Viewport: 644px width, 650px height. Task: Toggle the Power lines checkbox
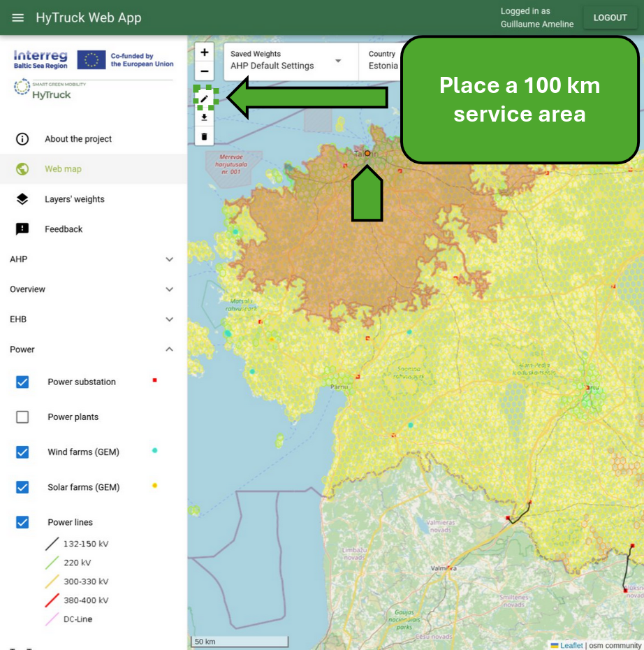coord(22,522)
